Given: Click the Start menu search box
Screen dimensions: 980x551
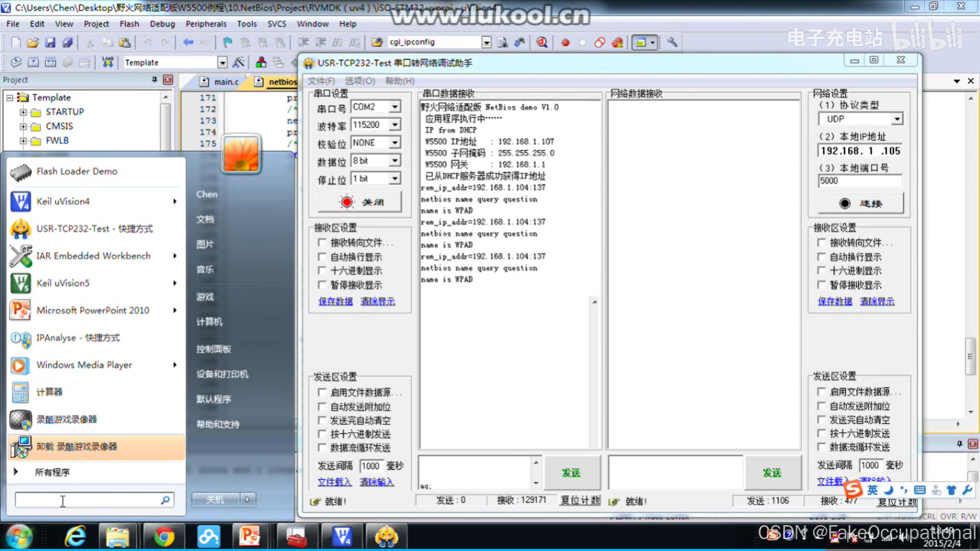Looking at the screenshot, I should click(x=94, y=501).
